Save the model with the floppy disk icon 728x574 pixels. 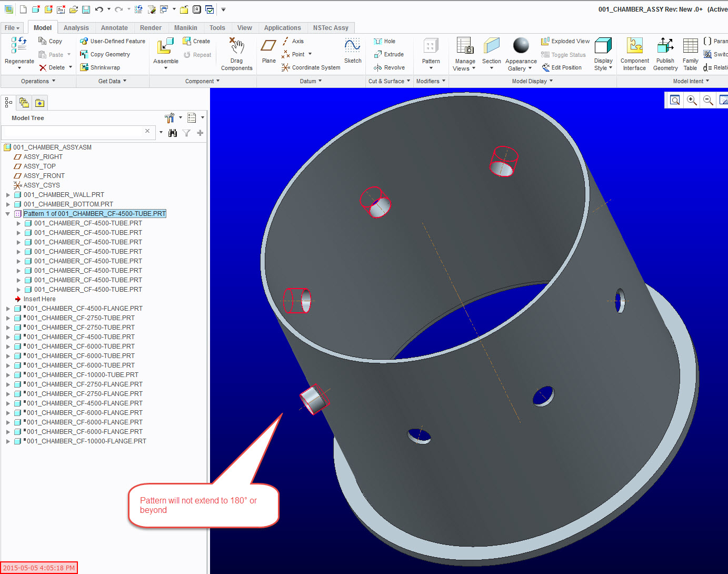pyautogui.click(x=86, y=9)
